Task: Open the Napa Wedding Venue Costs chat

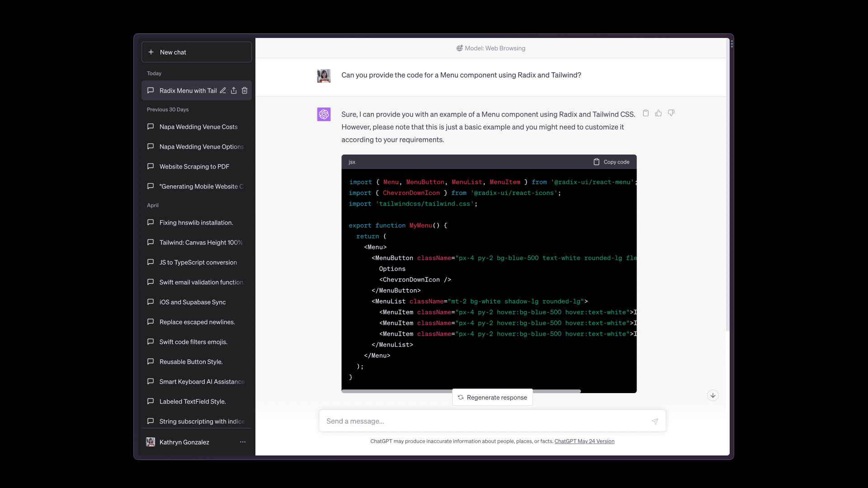Action: tap(198, 127)
